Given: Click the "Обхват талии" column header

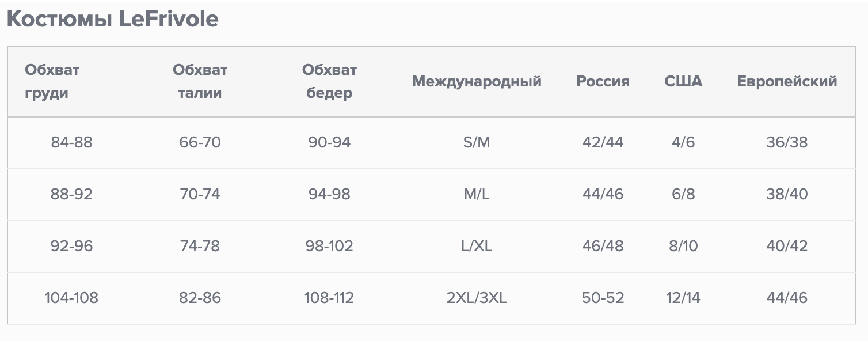Looking at the screenshot, I should 200,81.
